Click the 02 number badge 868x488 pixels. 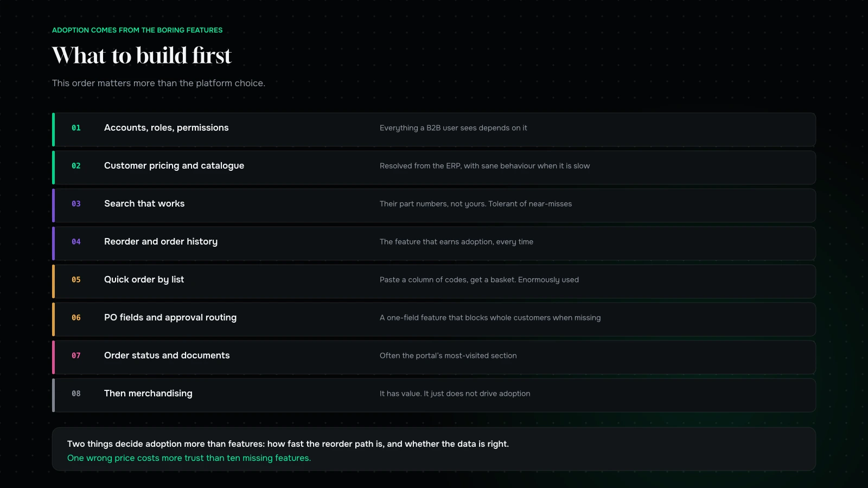(x=76, y=166)
